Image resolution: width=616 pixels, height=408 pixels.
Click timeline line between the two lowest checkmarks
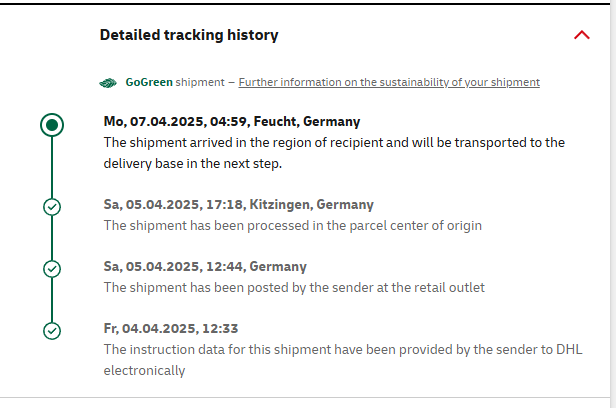(x=53, y=300)
